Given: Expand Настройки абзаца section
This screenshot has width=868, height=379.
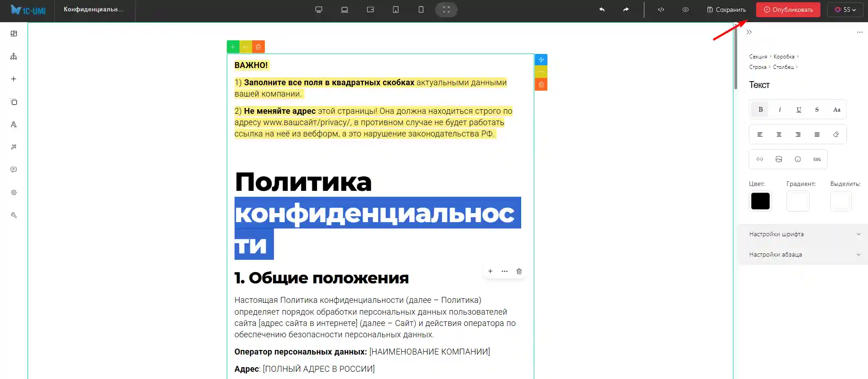Looking at the screenshot, I should [x=804, y=254].
